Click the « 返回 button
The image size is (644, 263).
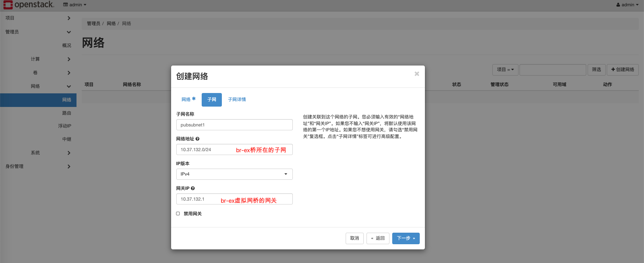378,238
